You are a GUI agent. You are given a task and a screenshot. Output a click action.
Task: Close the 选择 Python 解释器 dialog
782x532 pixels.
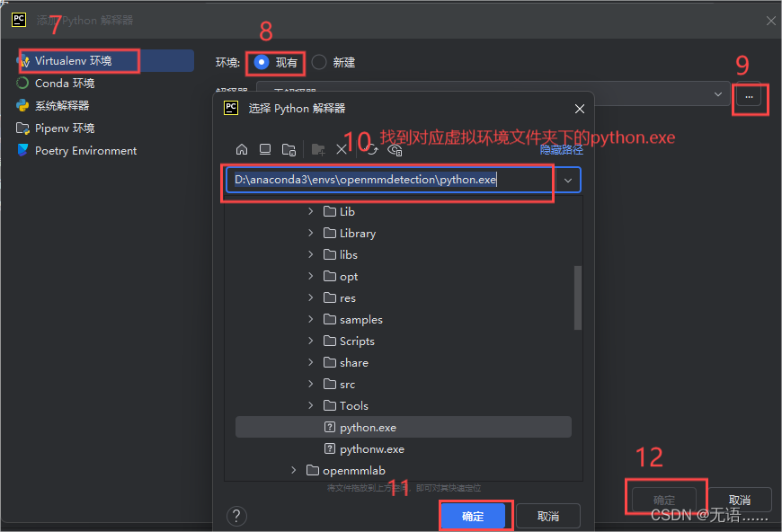coord(580,109)
